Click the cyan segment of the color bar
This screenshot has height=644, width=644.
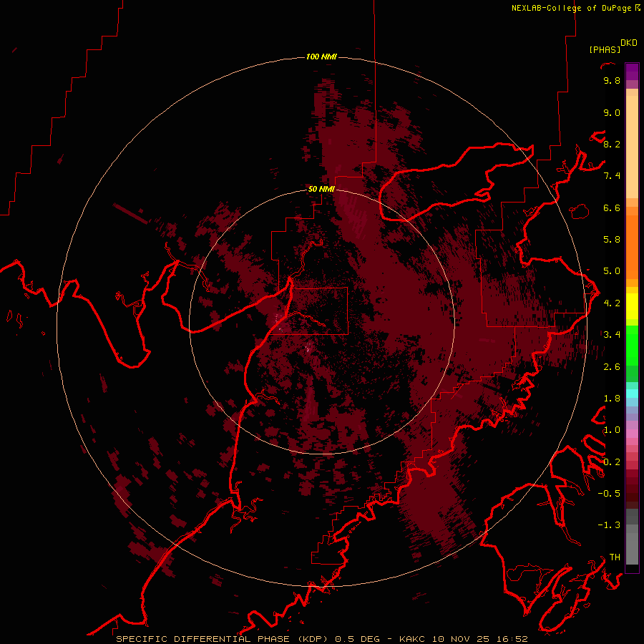tap(632, 394)
